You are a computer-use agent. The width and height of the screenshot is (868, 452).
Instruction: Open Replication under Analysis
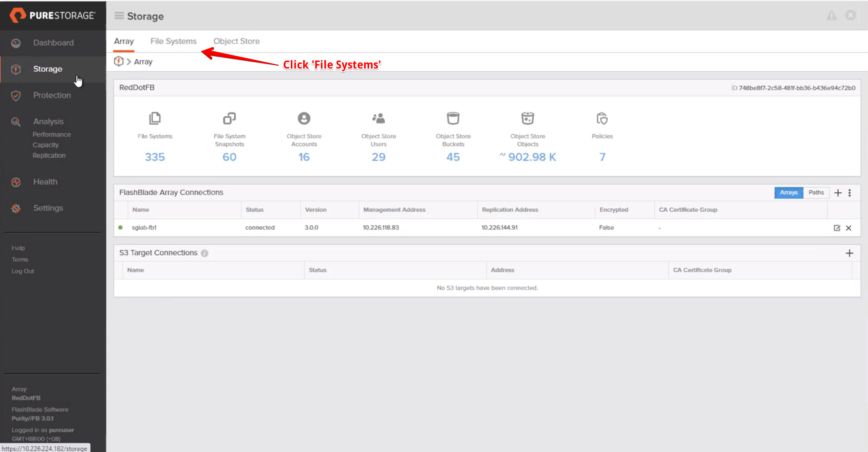[49, 155]
